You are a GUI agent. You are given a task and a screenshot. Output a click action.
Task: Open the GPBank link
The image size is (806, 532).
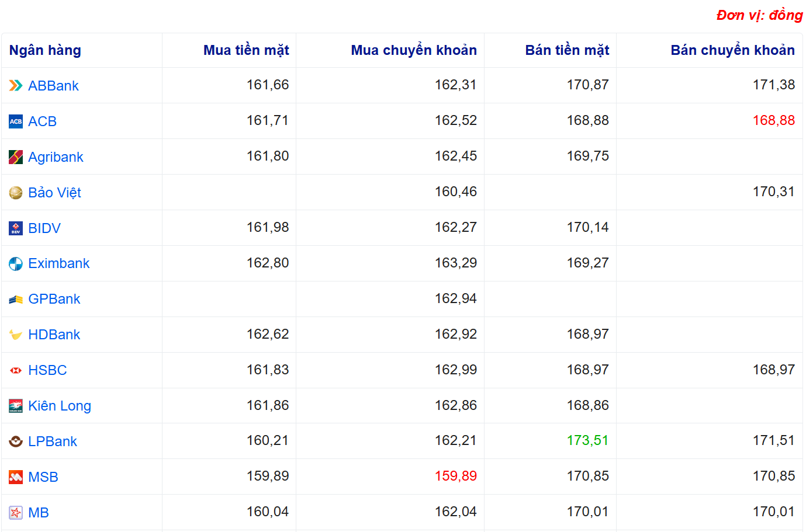[x=54, y=299]
